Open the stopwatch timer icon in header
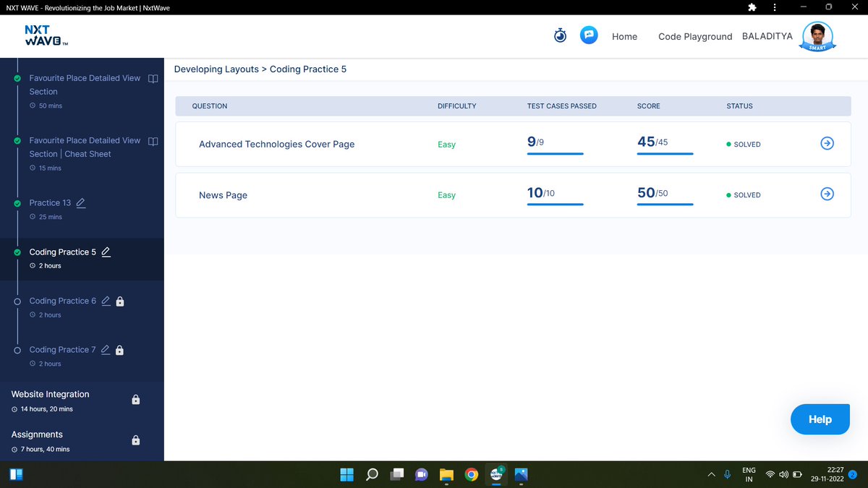The image size is (868, 488). (561, 35)
